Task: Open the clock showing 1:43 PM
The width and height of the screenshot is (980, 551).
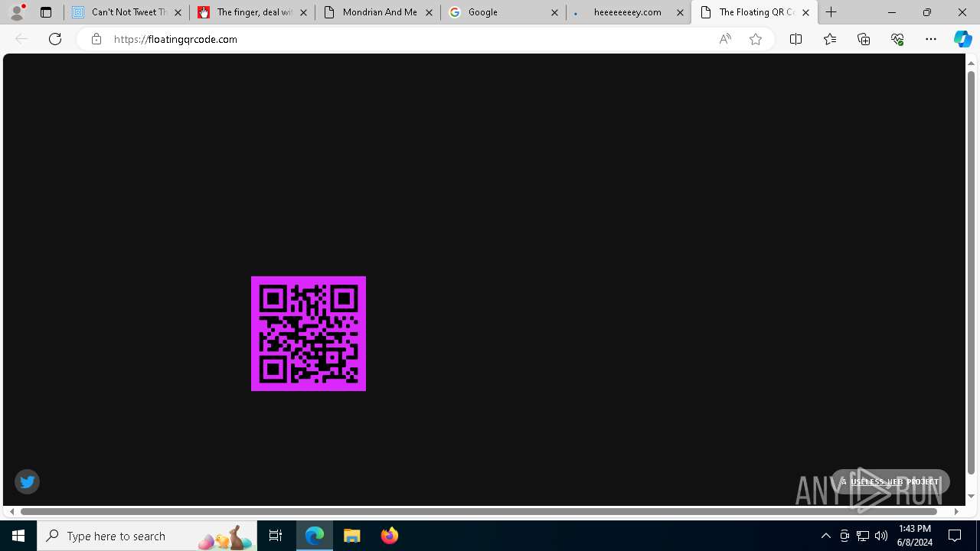Action: [x=914, y=536]
